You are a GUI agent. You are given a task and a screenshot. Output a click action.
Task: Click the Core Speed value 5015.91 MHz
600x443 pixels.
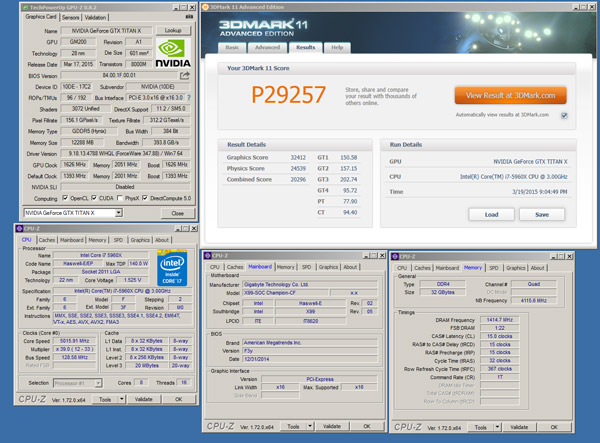(75, 341)
